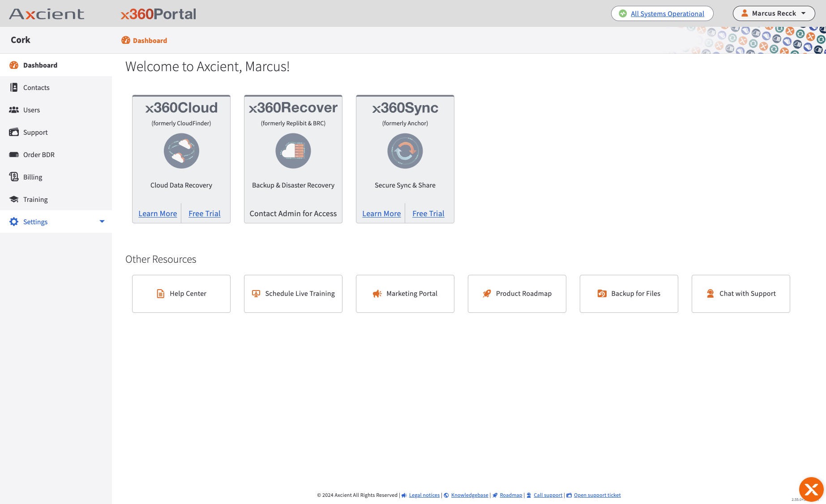Click the Billing invoice icon

(14, 177)
